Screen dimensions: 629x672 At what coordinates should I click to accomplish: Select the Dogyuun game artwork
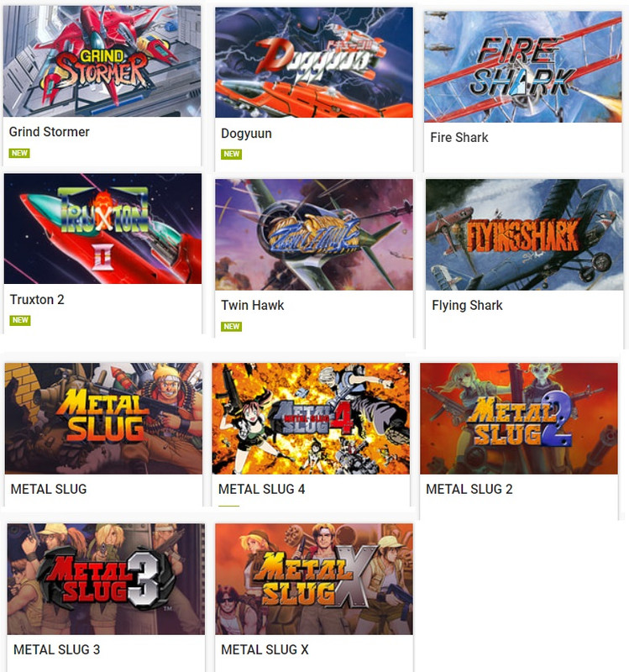[314, 62]
